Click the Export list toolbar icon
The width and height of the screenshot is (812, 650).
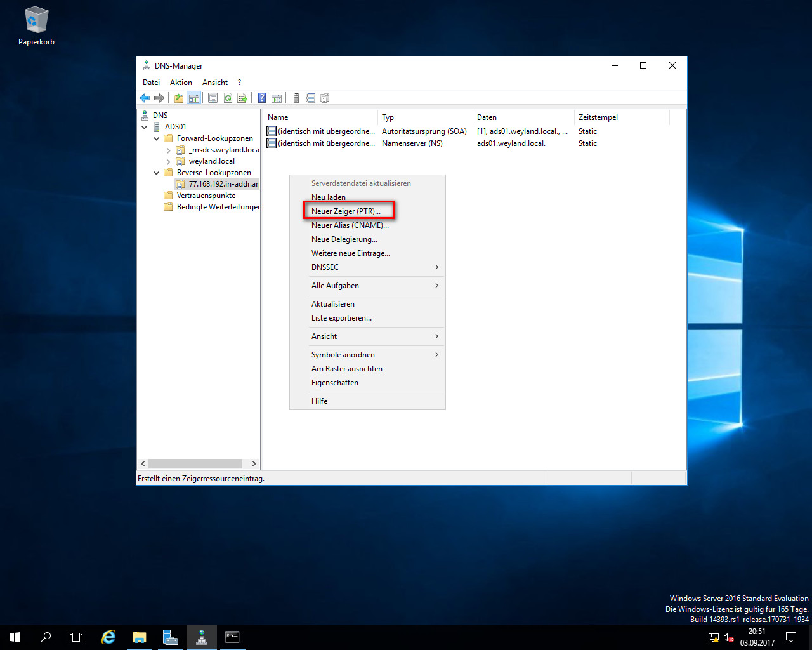point(242,98)
